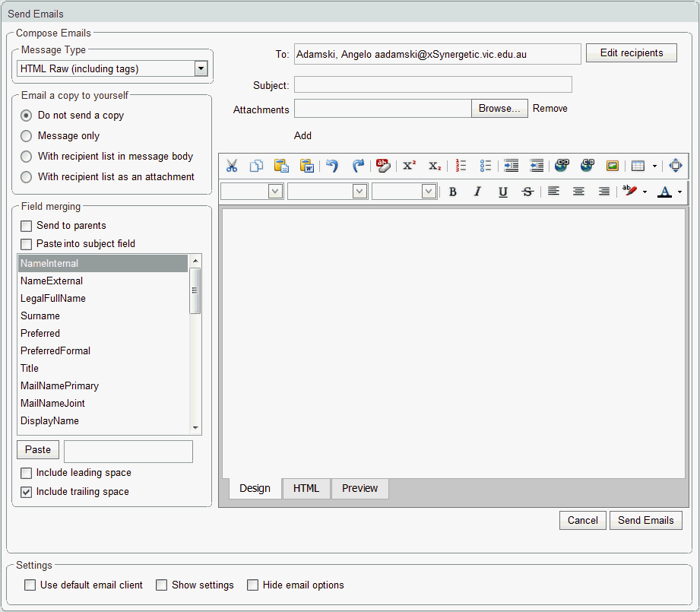Click the Edit recipients button
Viewport: 700px width, 612px height.
pos(632,52)
